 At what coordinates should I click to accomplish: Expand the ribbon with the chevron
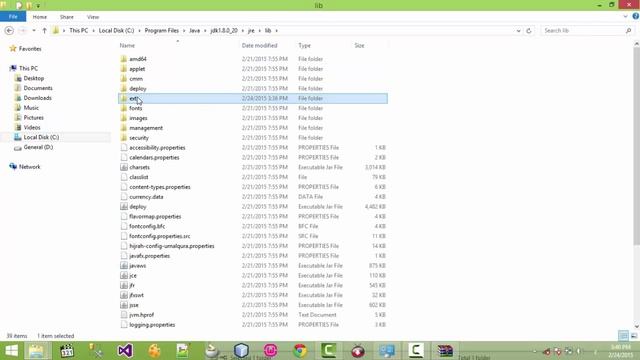(x=625, y=17)
